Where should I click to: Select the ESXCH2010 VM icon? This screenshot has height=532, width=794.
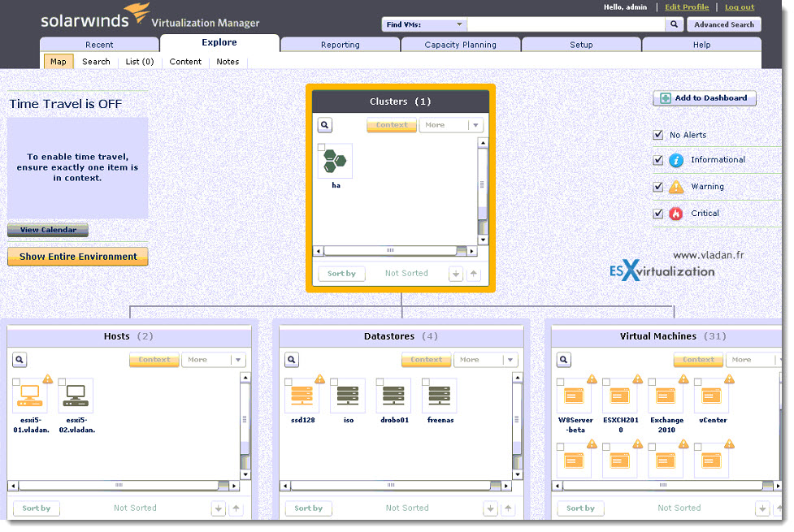tap(620, 396)
